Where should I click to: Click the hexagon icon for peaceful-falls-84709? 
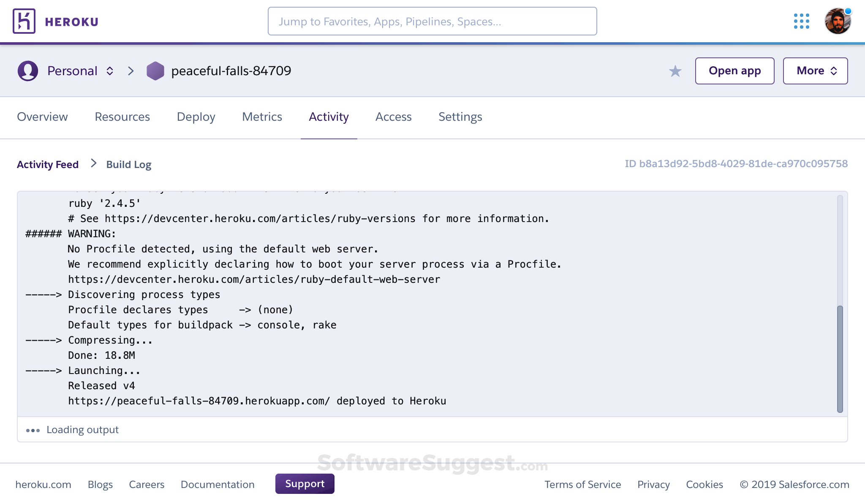point(156,71)
